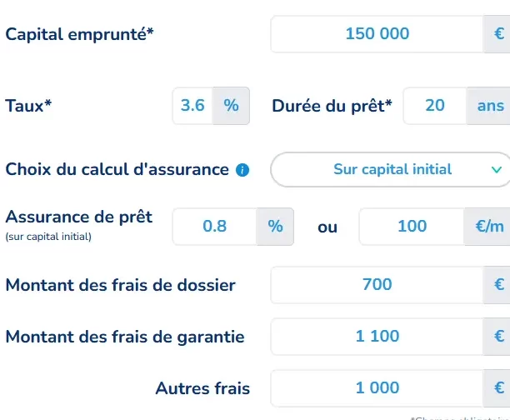The width and height of the screenshot is (510, 420).
Task: Click the chevron arrow of insurance dropdown
Action: tap(497, 170)
